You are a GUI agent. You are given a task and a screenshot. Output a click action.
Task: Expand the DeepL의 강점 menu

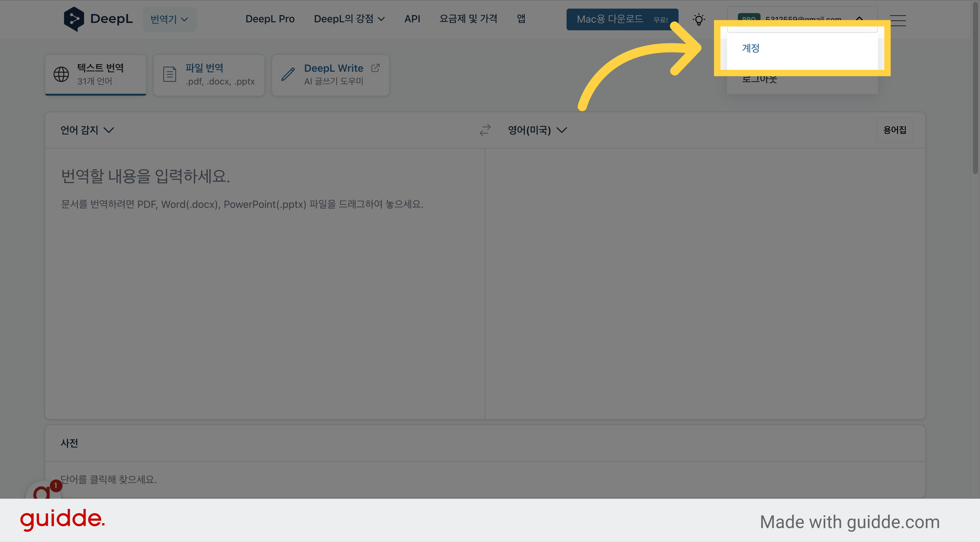(349, 18)
